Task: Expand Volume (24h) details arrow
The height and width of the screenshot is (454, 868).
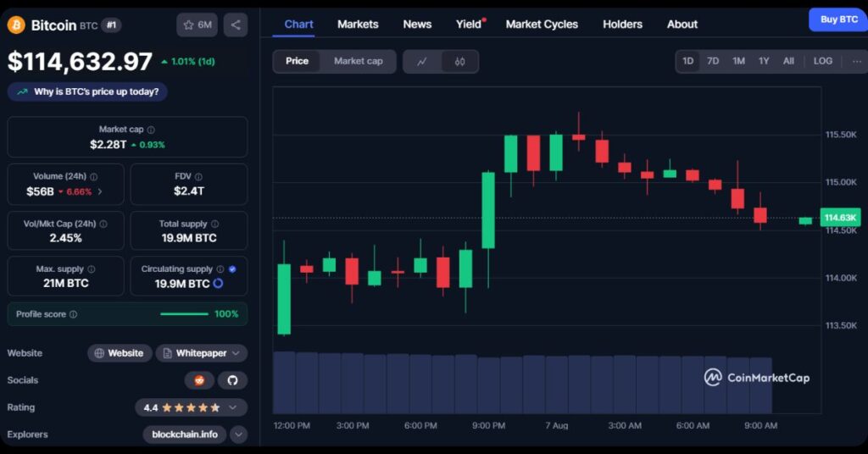Action: pos(100,192)
